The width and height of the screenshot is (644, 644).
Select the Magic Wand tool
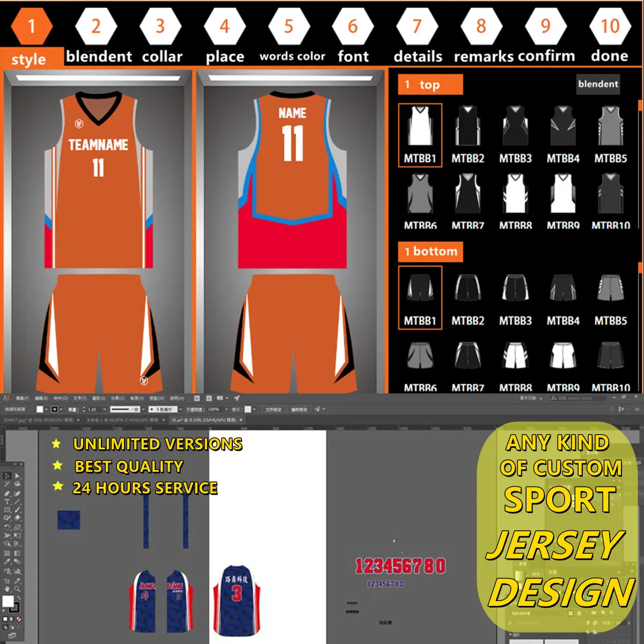coord(7,484)
